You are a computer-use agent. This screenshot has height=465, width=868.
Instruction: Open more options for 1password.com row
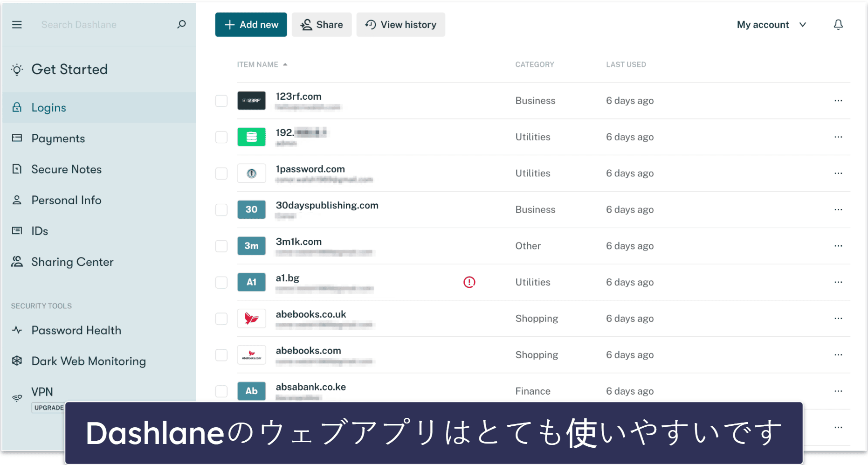coord(838,174)
